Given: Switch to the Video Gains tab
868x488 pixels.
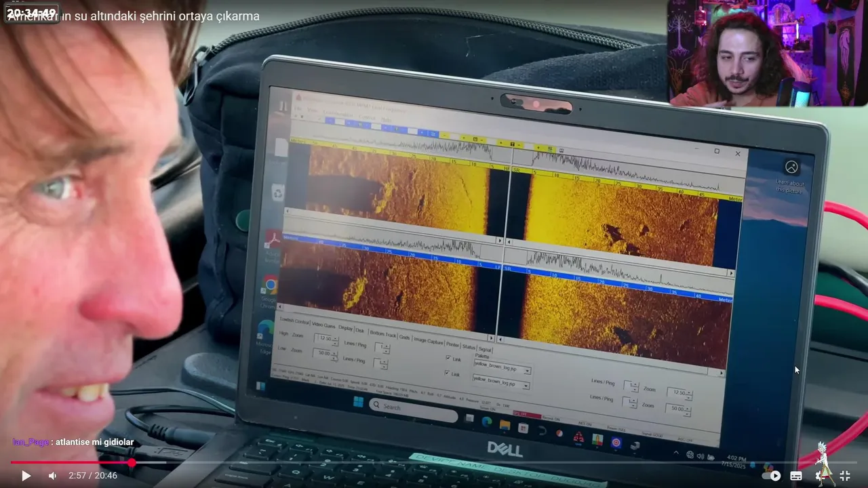Looking at the screenshot, I should pos(323,325).
